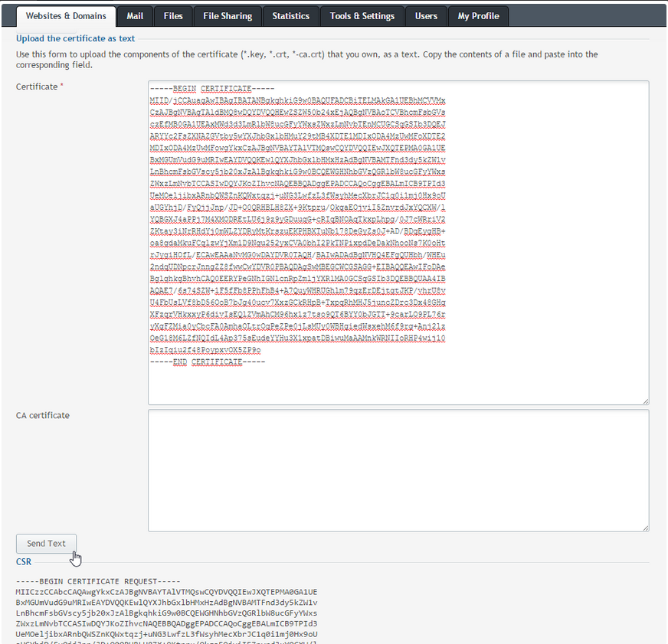Click the CSR section heading
This screenshot has width=668, height=644.
tap(24, 562)
